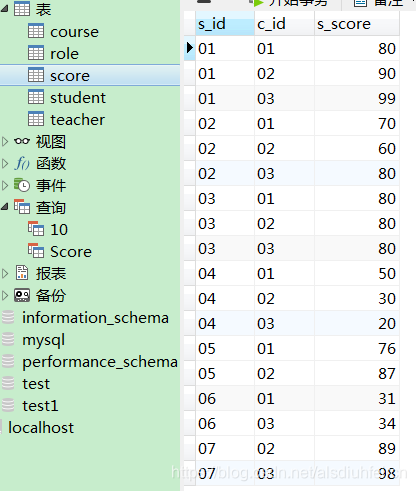Click the 表 tables group icon

(x=22, y=9)
